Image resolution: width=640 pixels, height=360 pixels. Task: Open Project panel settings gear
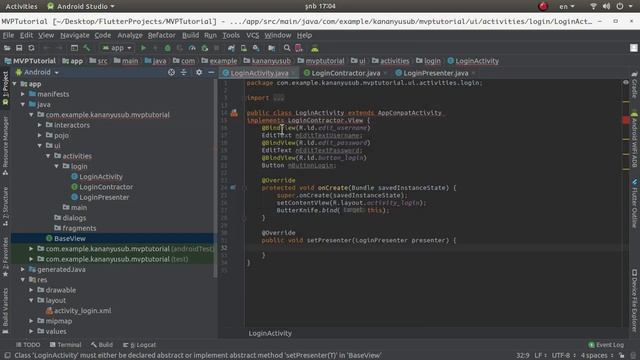pos(199,72)
